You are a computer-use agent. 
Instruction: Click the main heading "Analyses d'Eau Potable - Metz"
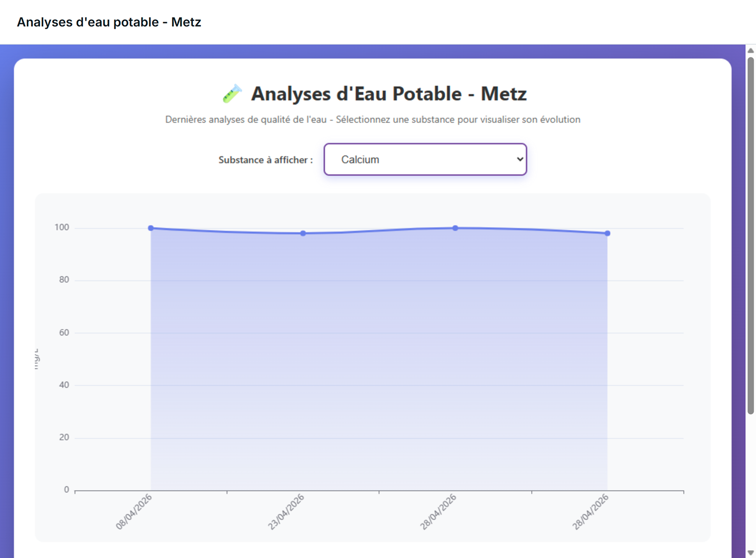pos(389,94)
